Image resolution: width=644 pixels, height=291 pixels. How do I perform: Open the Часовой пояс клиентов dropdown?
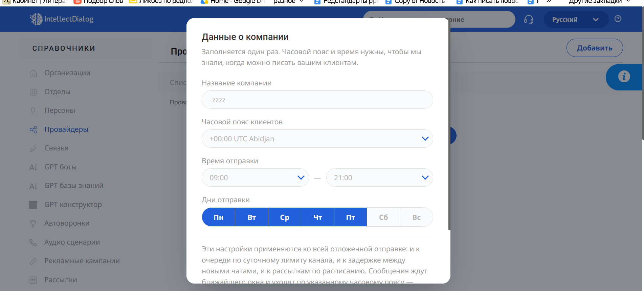pyautogui.click(x=317, y=139)
